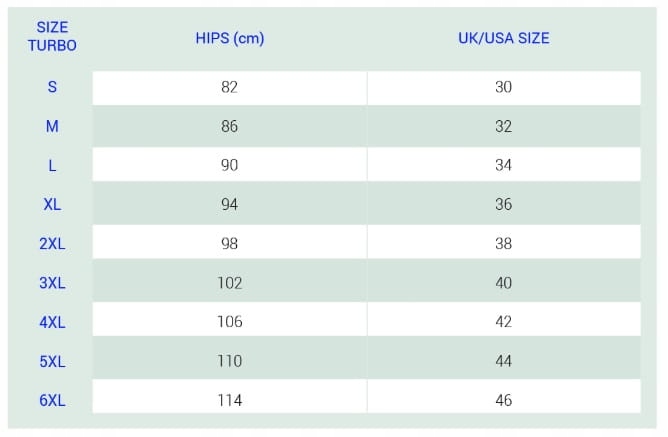668x437 pixels.
Task: Click the hips value 82
Action: click(x=229, y=87)
